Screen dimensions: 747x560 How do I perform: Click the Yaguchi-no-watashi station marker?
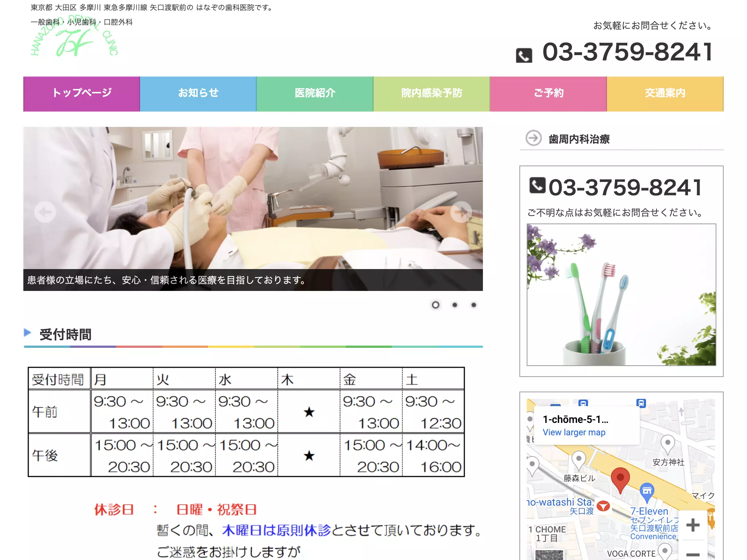tap(603, 506)
